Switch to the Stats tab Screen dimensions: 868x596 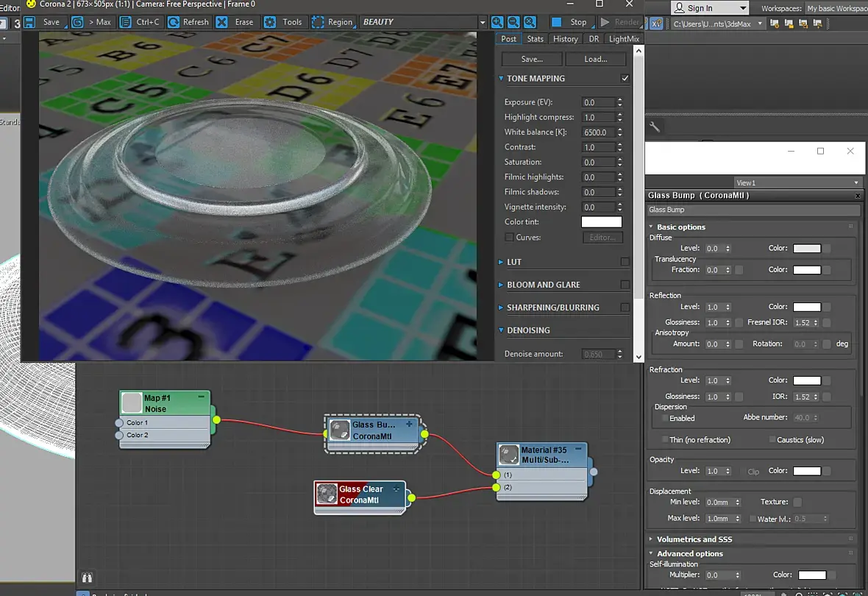click(535, 39)
